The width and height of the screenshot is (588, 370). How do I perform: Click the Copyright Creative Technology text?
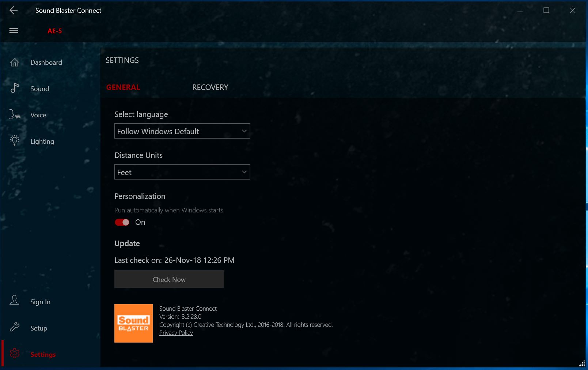246,325
